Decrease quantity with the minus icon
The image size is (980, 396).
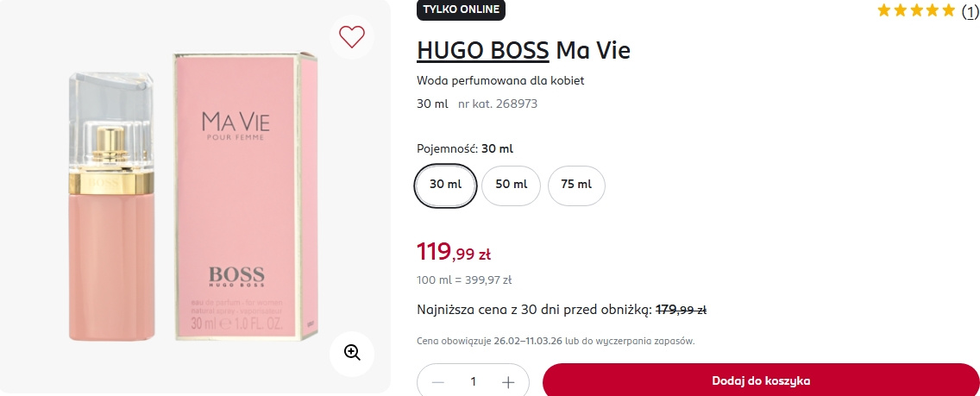click(438, 382)
